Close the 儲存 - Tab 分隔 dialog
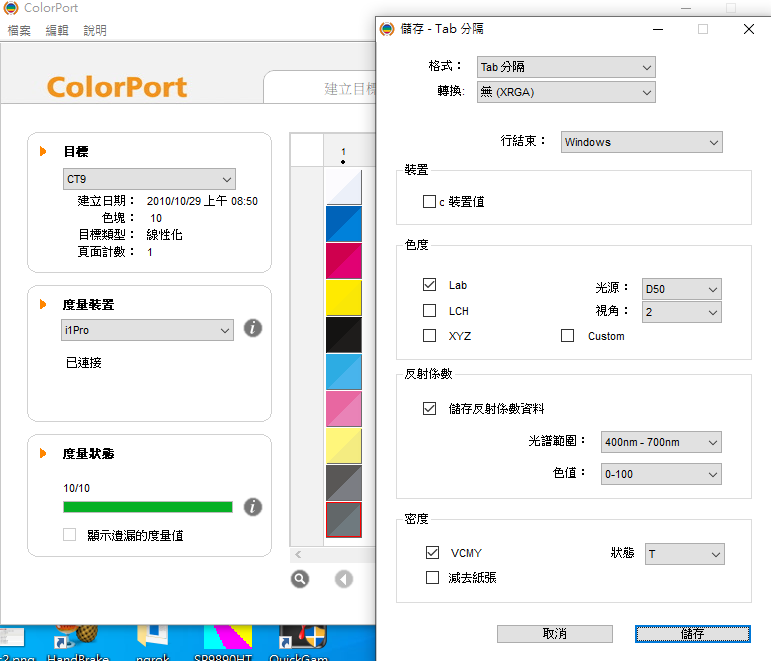 coord(748,29)
